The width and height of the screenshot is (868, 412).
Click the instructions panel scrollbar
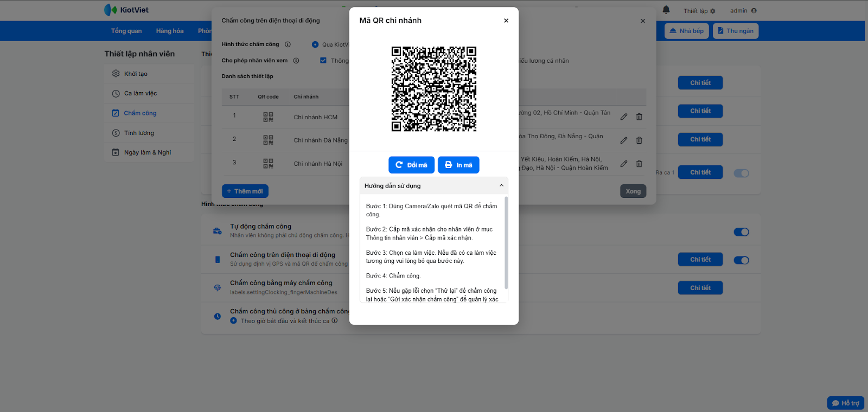(507, 243)
